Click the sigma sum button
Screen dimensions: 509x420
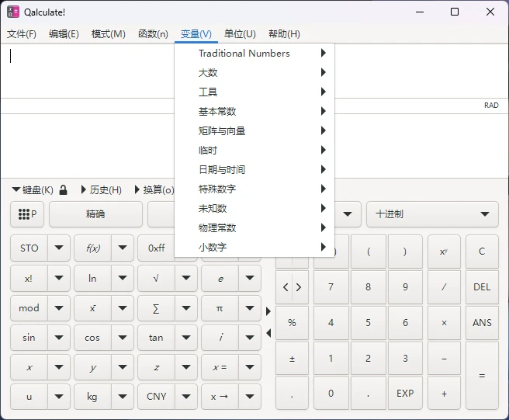pyautogui.click(x=156, y=308)
